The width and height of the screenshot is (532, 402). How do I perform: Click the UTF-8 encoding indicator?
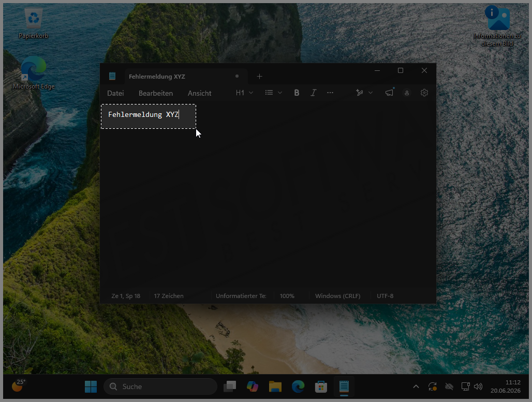385,296
